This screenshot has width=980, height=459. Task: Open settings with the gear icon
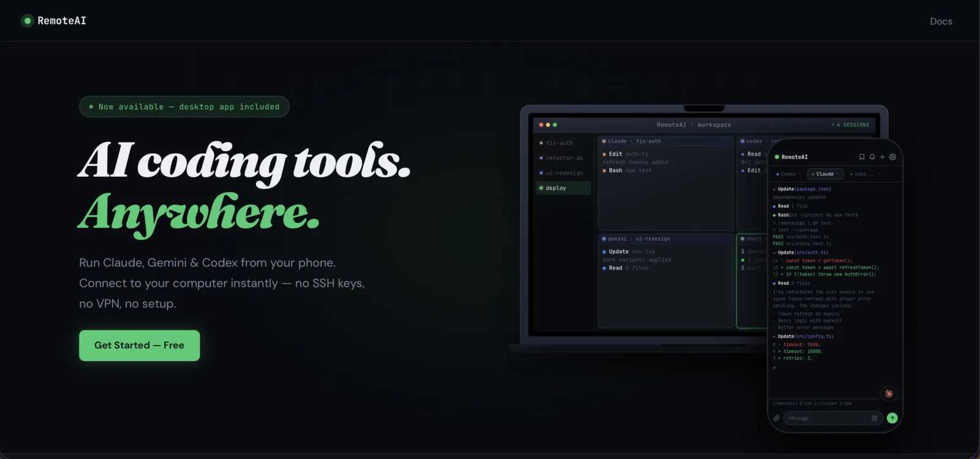[892, 157]
